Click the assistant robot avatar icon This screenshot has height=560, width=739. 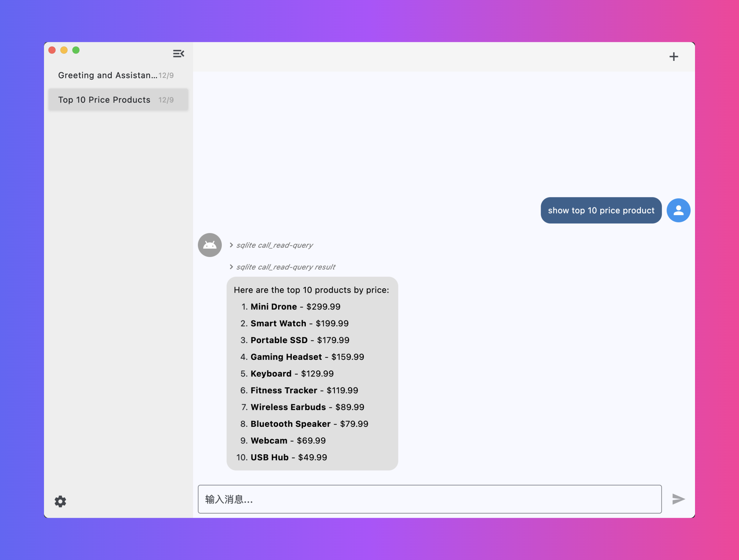210,245
